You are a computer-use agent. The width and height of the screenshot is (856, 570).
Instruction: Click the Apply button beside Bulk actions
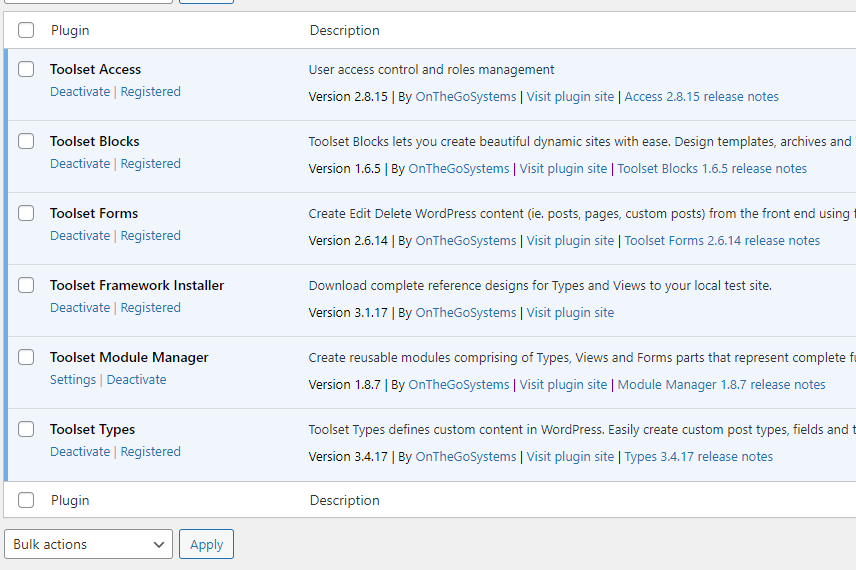click(206, 544)
